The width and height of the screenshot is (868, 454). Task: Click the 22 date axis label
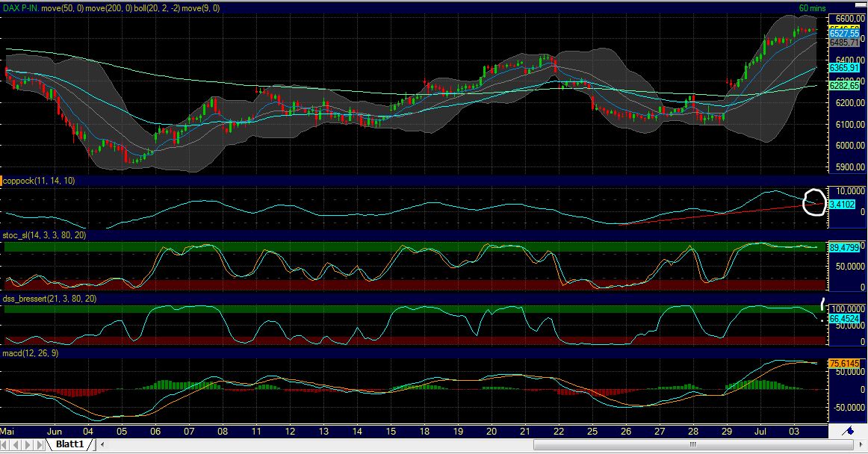[559, 432]
